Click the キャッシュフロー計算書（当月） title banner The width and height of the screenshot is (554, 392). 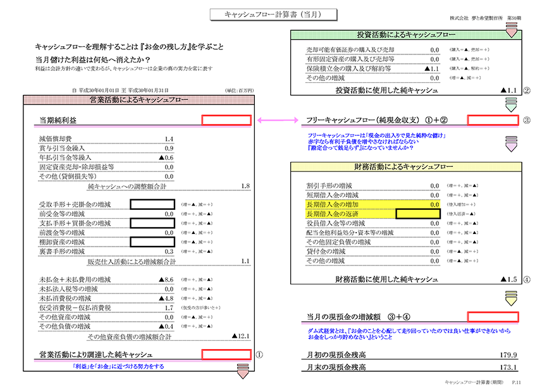click(x=274, y=14)
